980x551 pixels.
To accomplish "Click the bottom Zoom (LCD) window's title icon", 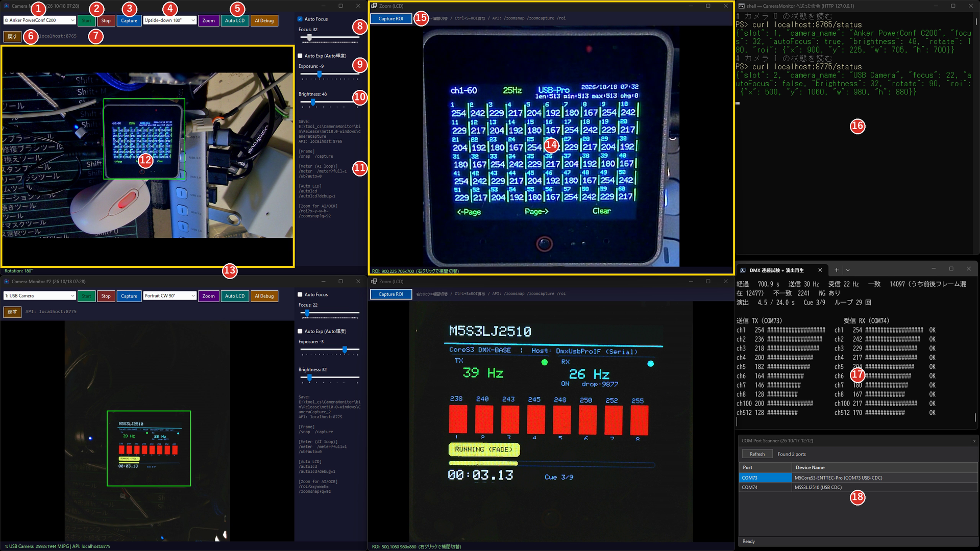I will pos(374,281).
